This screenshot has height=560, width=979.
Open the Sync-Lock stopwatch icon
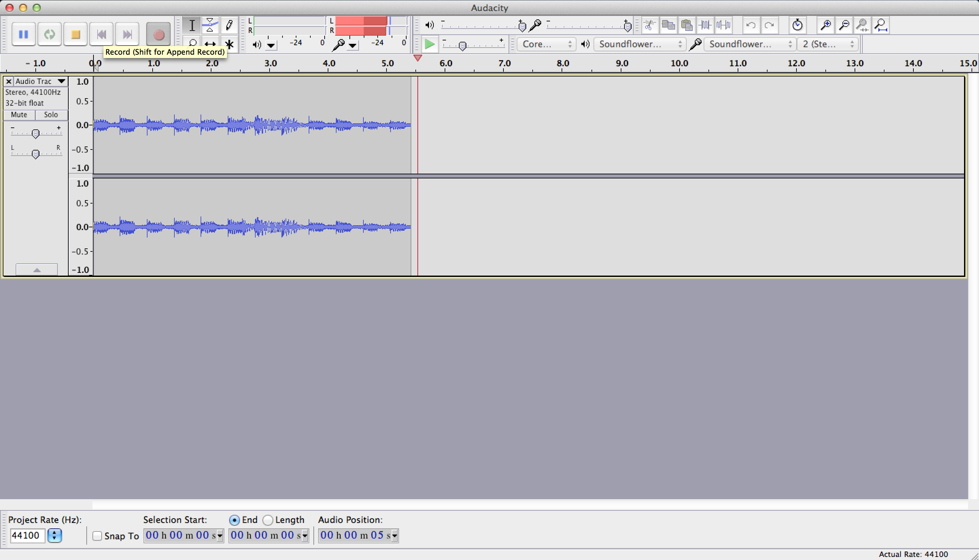click(x=797, y=25)
